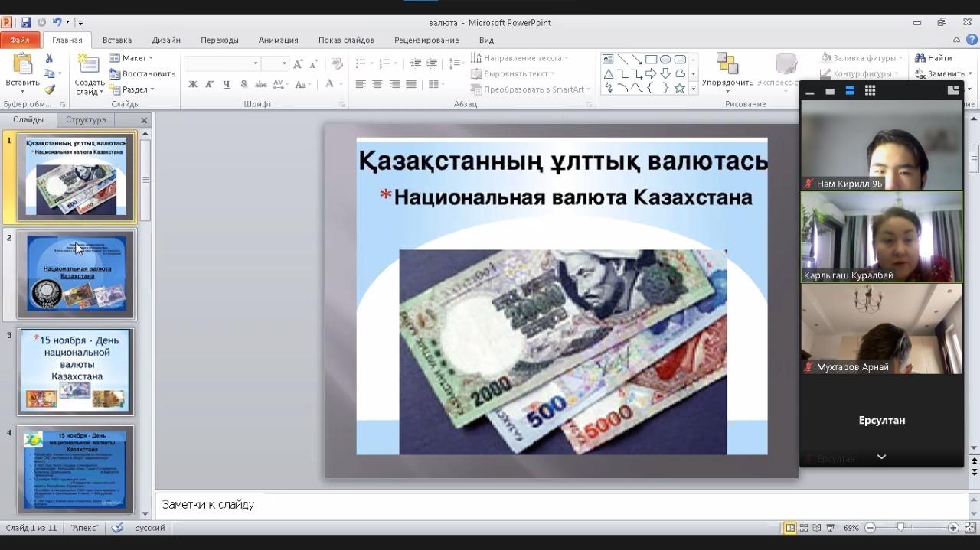This screenshot has width=980, height=550.
Task: Toggle underline Ч formatting
Action: [227, 84]
